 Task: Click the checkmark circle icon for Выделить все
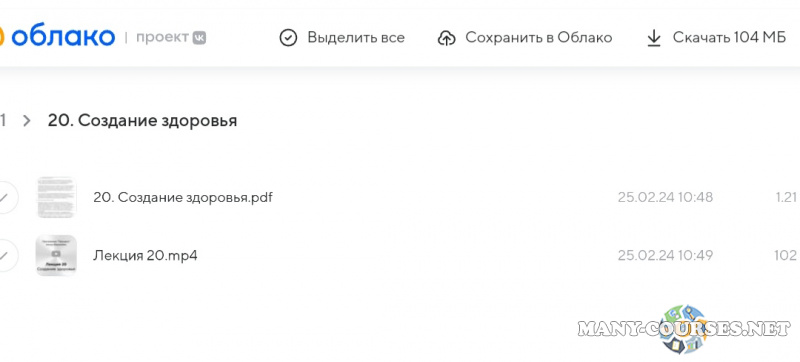coord(288,38)
